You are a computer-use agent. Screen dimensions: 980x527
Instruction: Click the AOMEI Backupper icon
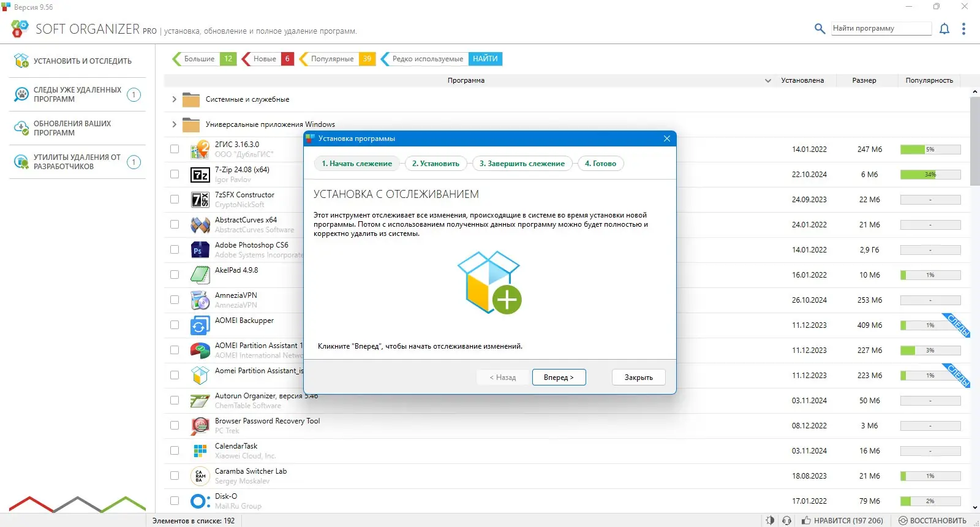(x=200, y=325)
